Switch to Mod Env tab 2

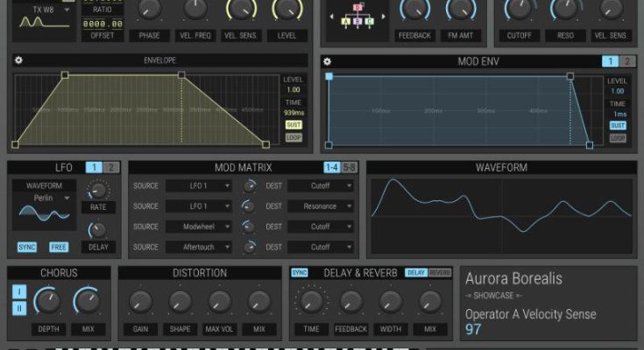627,61
